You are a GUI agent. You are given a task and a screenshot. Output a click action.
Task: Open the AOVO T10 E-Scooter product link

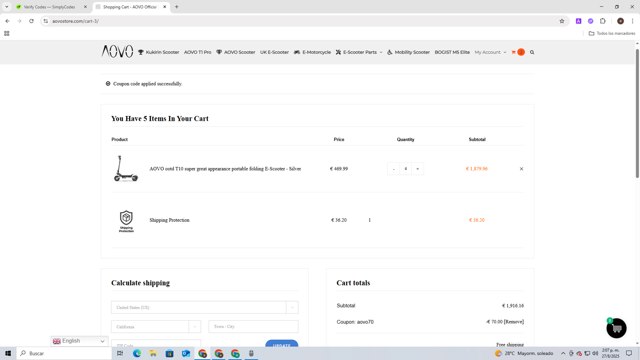pyautogui.click(x=225, y=169)
